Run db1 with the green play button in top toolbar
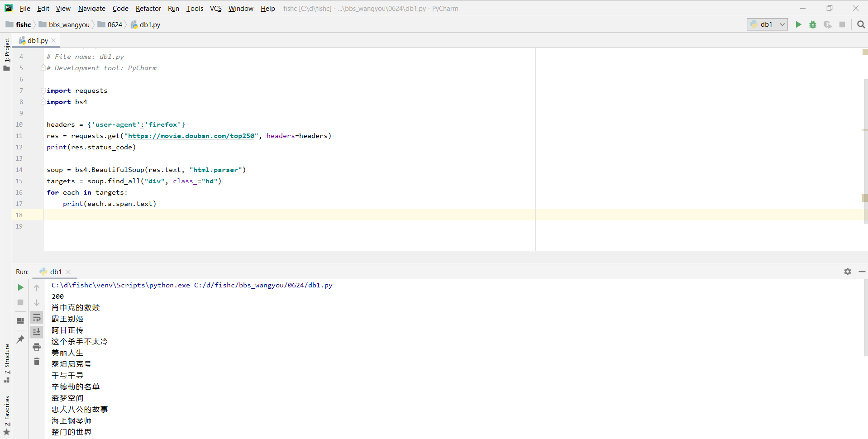Viewport: 868px width, 439px height. click(x=798, y=24)
